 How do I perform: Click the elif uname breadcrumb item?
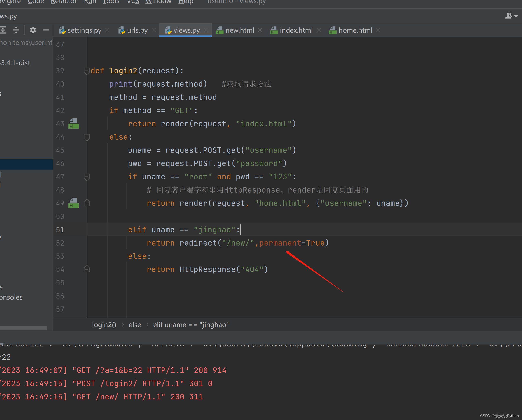191,325
